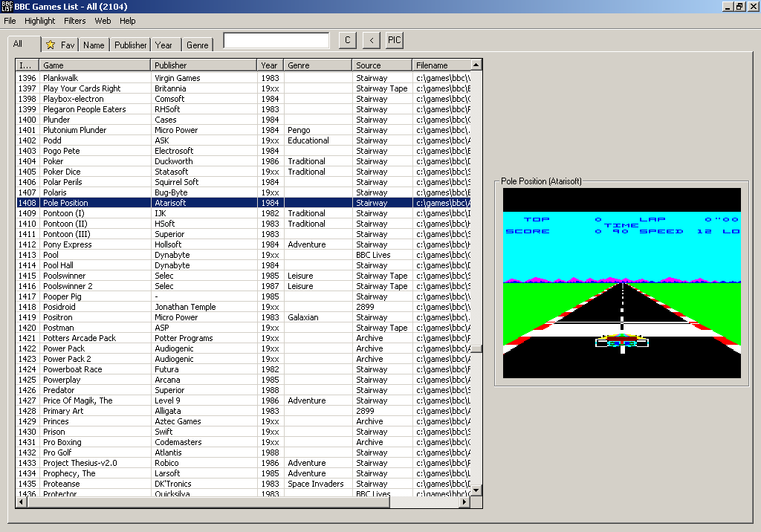This screenshot has width=761, height=532.
Task: Sort by the ID column header
Action: 27,65
